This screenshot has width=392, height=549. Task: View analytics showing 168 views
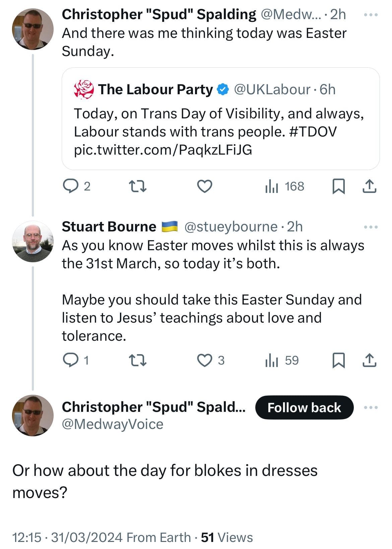point(285,186)
